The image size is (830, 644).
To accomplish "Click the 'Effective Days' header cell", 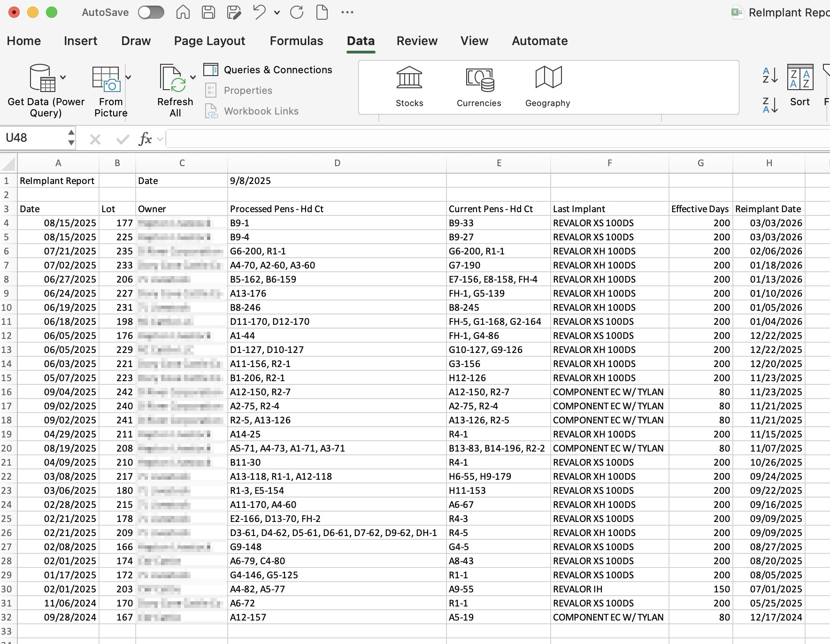I will (701, 209).
